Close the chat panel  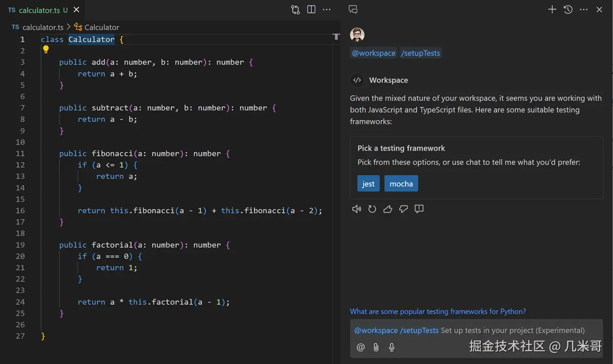coord(599,10)
